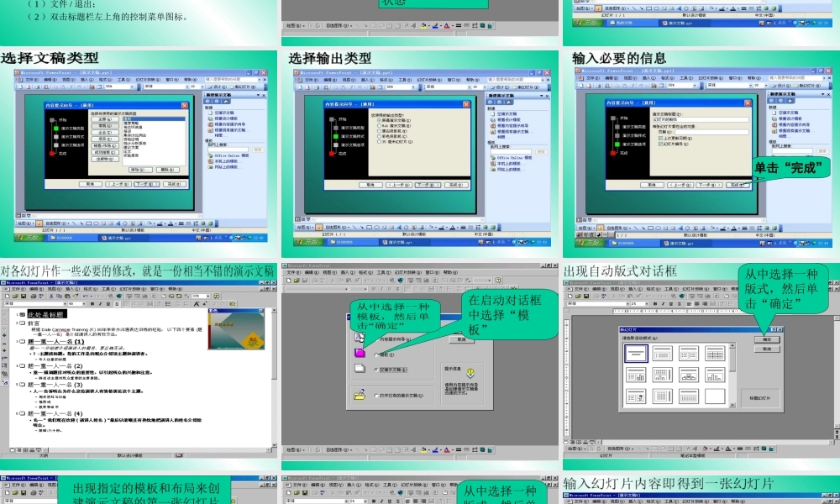Click 完成 button in 输入必要的信息 slide wizard
This screenshot has width=840, height=504.
point(738,185)
